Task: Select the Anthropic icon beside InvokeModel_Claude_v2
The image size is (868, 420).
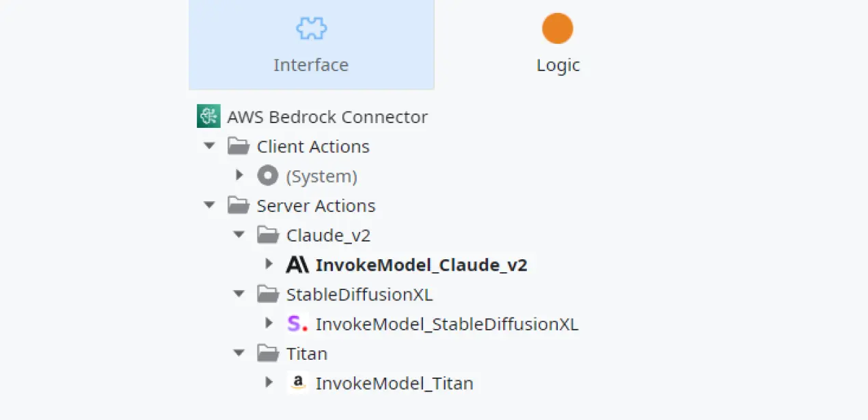Action: click(x=297, y=264)
